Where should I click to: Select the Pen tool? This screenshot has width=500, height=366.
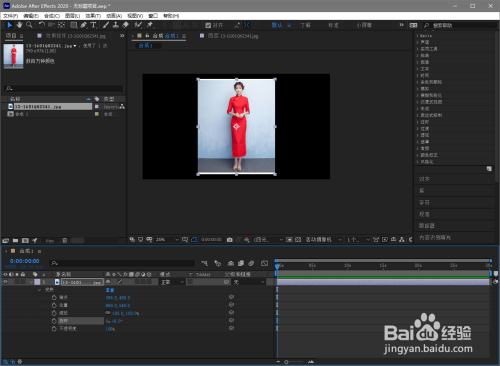[84, 25]
